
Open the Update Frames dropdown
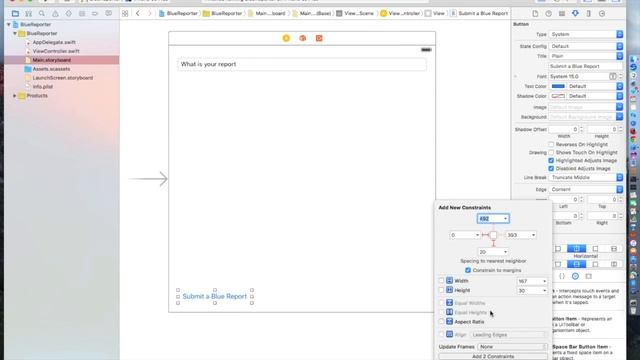click(512, 347)
